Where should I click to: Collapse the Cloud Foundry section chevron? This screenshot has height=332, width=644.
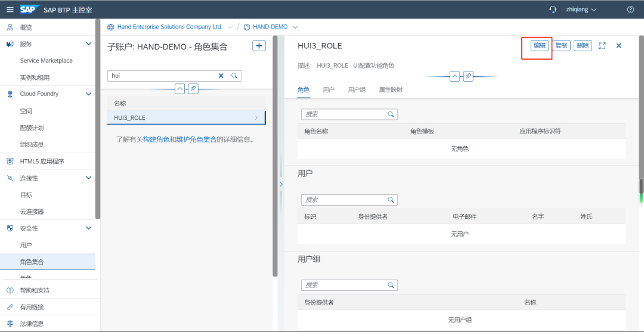coord(88,94)
